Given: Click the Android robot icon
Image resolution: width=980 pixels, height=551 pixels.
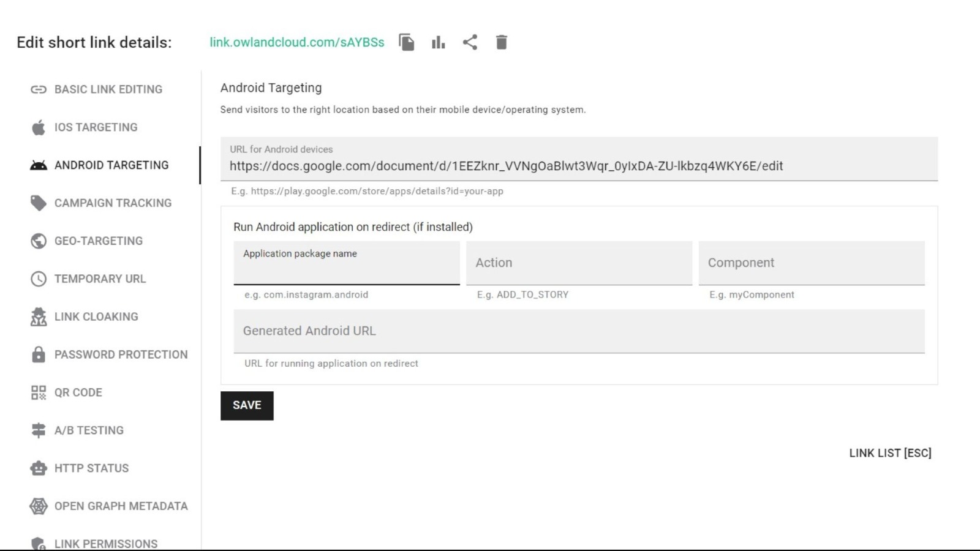Looking at the screenshot, I should click(x=39, y=165).
